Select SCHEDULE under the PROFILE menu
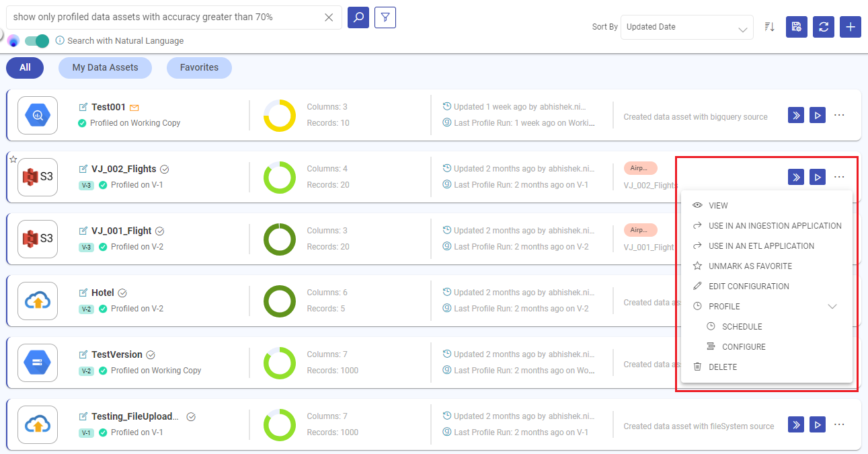The image size is (868, 454). pyautogui.click(x=743, y=326)
